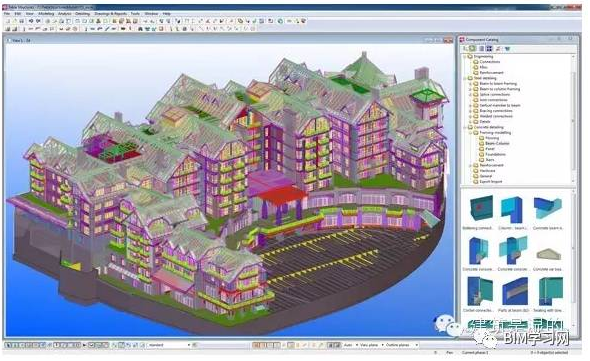Select the Hardware folder
The image size is (590, 361).
pos(487,171)
